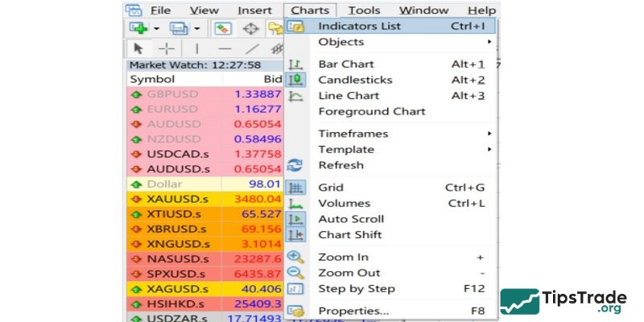Screen dimensions: 644x322
Task: Enable Chart Shift option
Action: [x=349, y=235]
